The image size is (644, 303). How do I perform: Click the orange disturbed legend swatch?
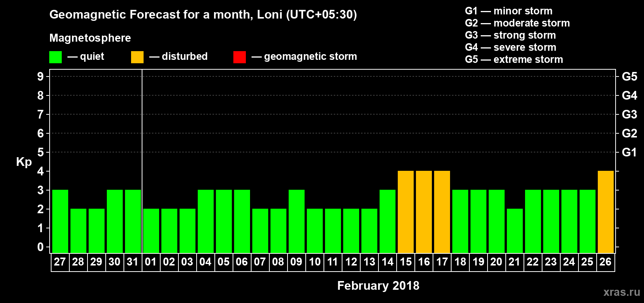137,57
